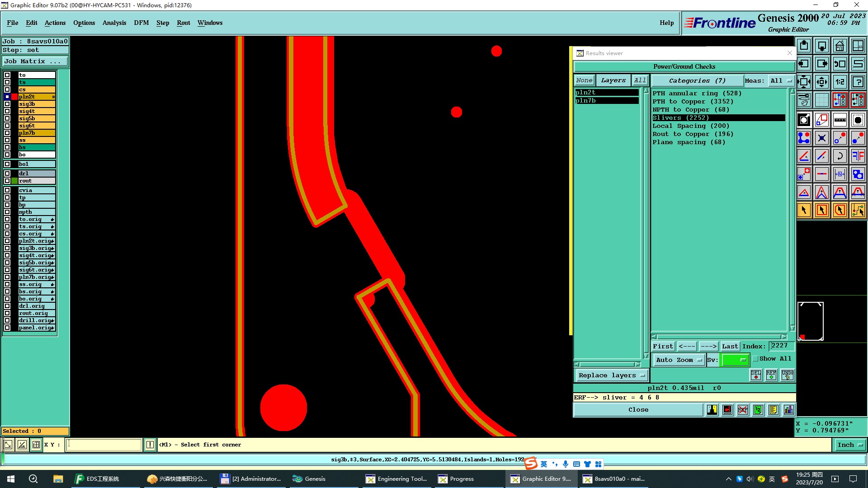Click the yellow report notes icon

[773, 410]
